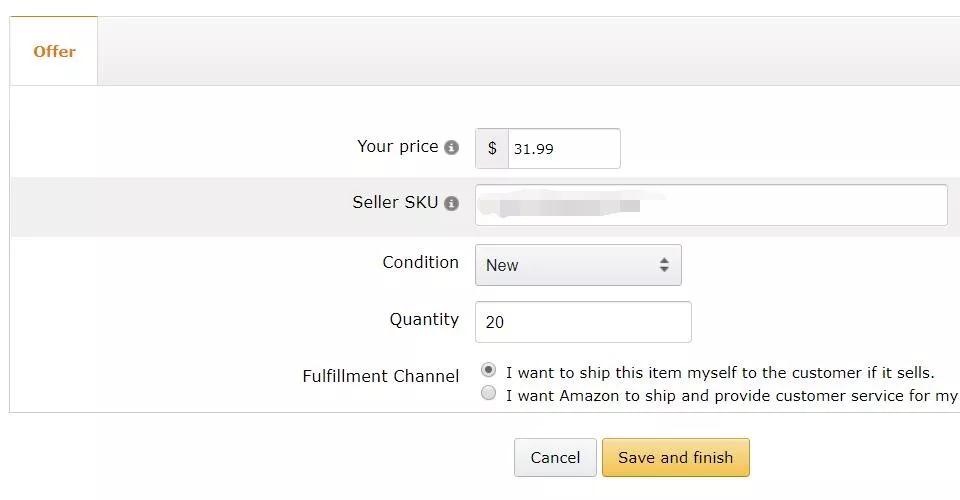The width and height of the screenshot is (960, 500).
Task: Click the info icon beside Seller SKU
Action: [451, 204]
